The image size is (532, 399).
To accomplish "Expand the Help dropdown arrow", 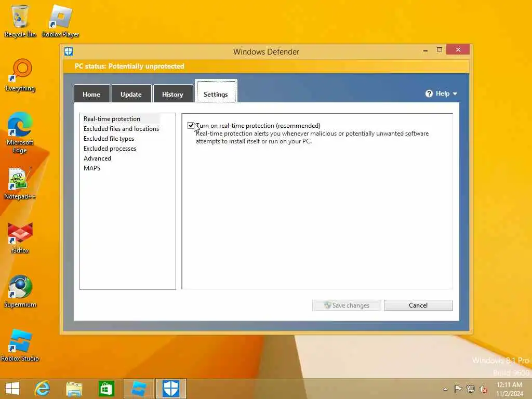I will [455, 94].
